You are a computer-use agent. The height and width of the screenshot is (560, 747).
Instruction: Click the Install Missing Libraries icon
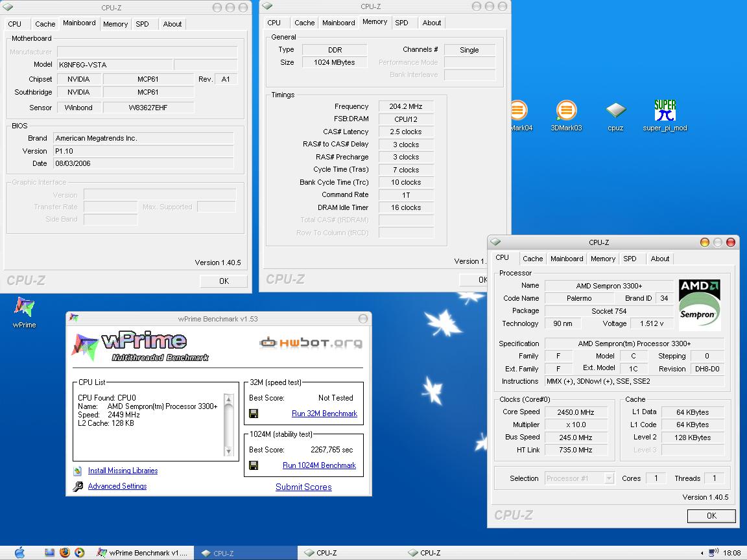tap(78, 471)
